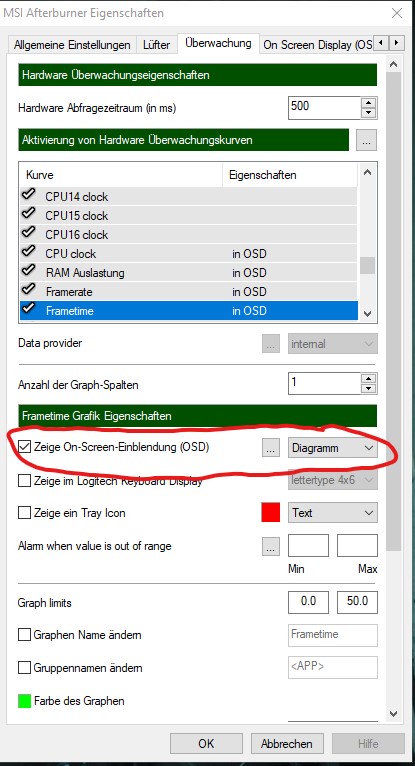Click curve list scrollbar thumb
Viewport: 415px width, 766px height.
tap(367, 265)
